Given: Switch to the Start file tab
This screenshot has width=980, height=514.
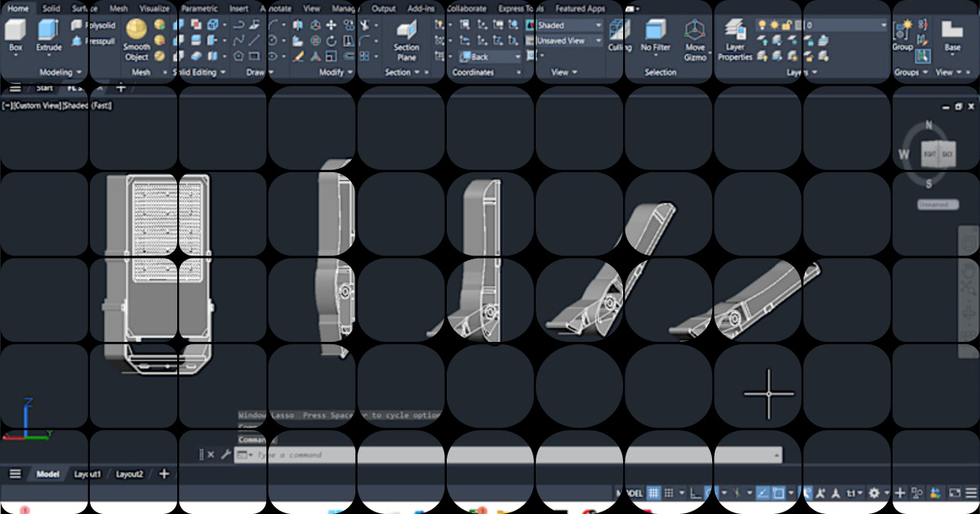Looking at the screenshot, I should 44,87.
